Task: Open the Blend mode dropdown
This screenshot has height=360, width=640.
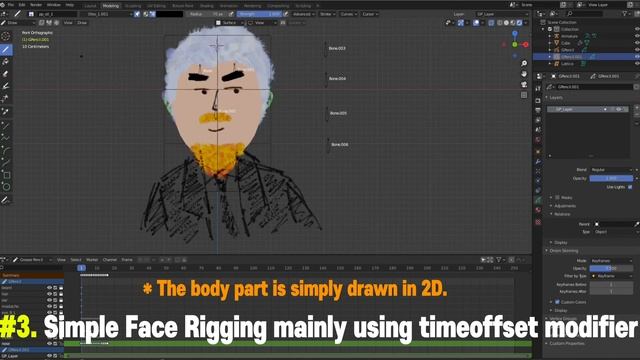Action: [x=611, y=170]
